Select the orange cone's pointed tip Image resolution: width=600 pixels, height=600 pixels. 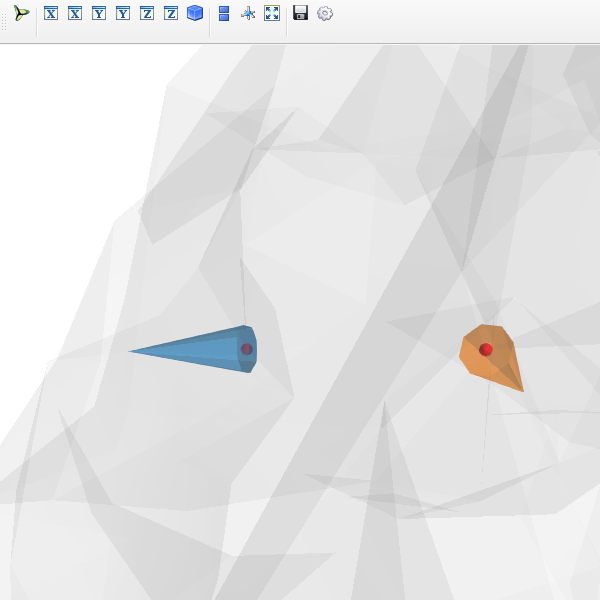point(522,390)
